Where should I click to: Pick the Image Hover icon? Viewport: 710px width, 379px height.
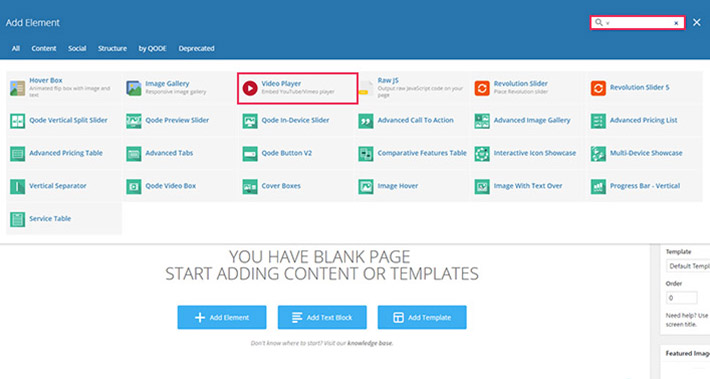(366, 186)
